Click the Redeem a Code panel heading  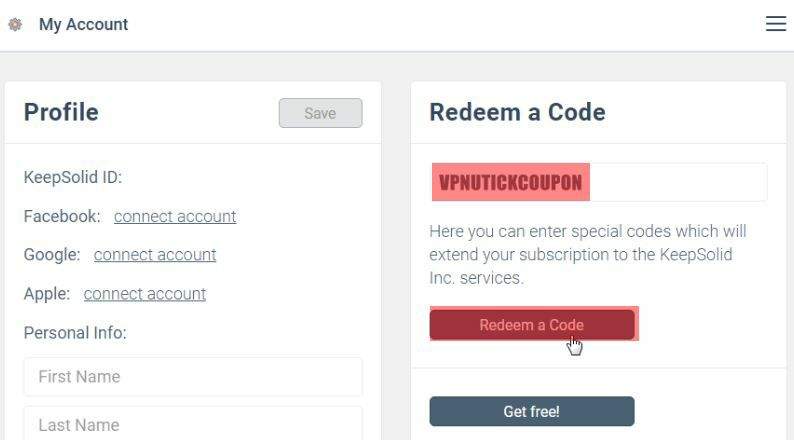pyautogui.click(x=517, y=112)
